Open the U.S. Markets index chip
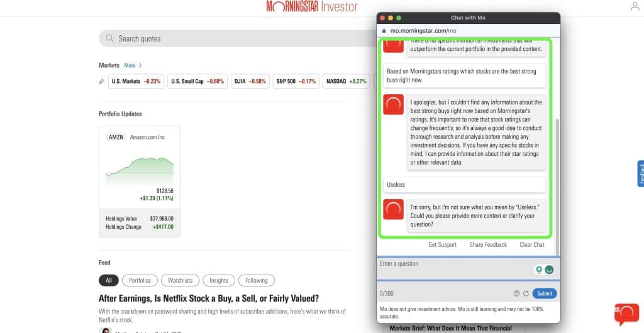Screen dimensions: 644x333 [136, 81]
